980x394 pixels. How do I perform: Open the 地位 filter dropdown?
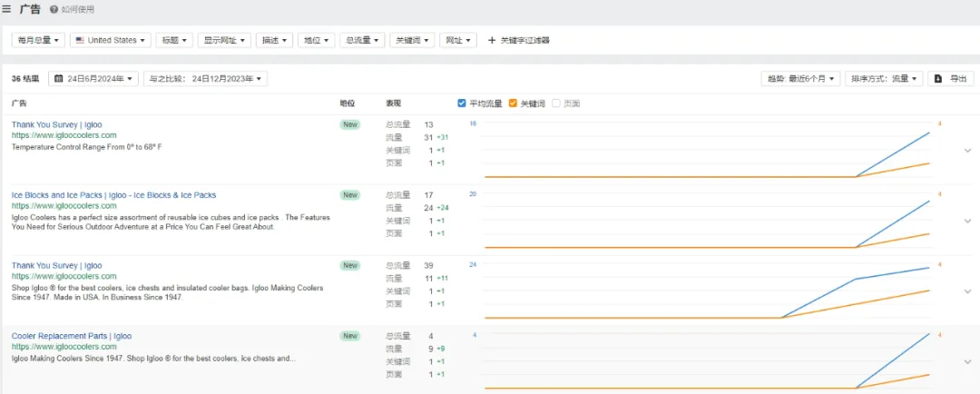(317, 40)
